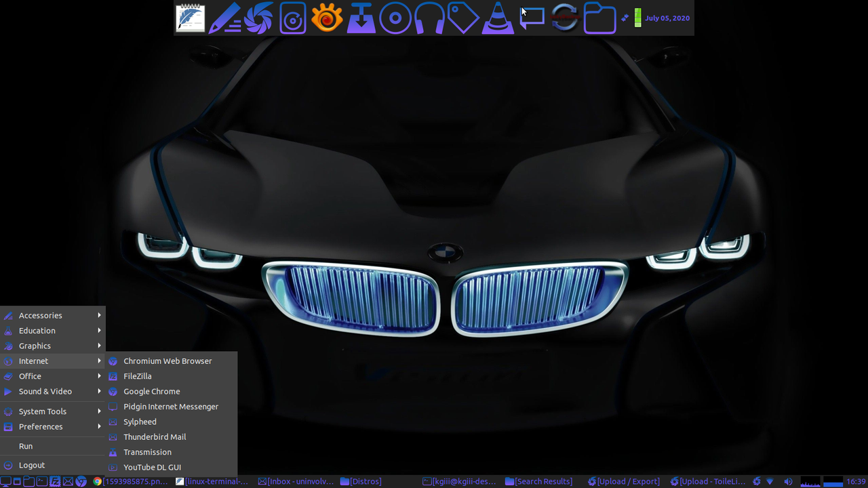Switch to Upload / Export window
The width and height of the screenshot is (868, 488).
[x=624, y=481]
